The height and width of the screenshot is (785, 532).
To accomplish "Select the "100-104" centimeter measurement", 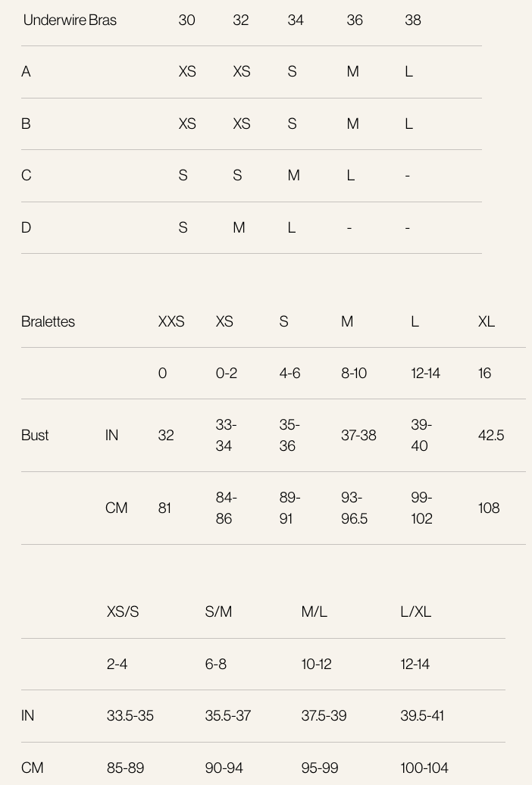I will click(x=424, y=768).
